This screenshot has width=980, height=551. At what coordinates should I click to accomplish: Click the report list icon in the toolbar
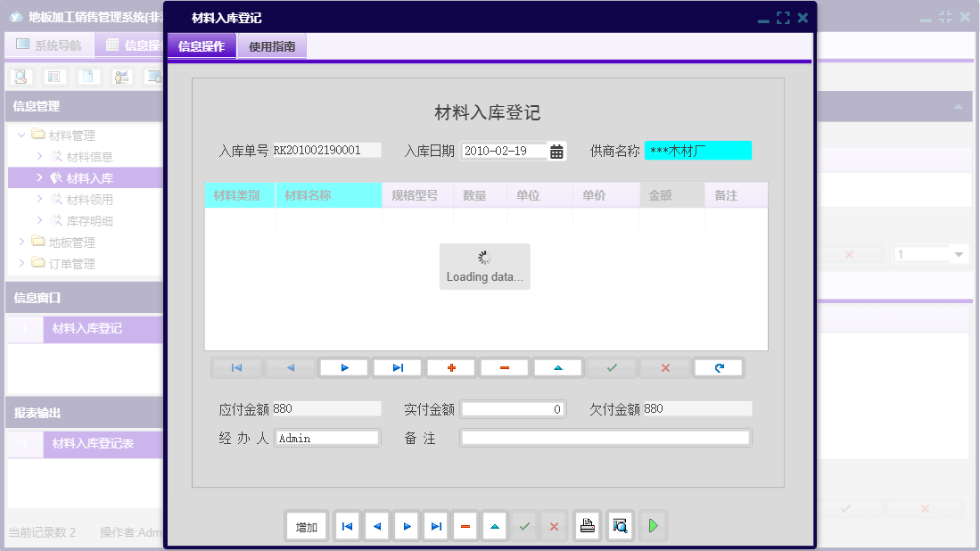[54, 76]
